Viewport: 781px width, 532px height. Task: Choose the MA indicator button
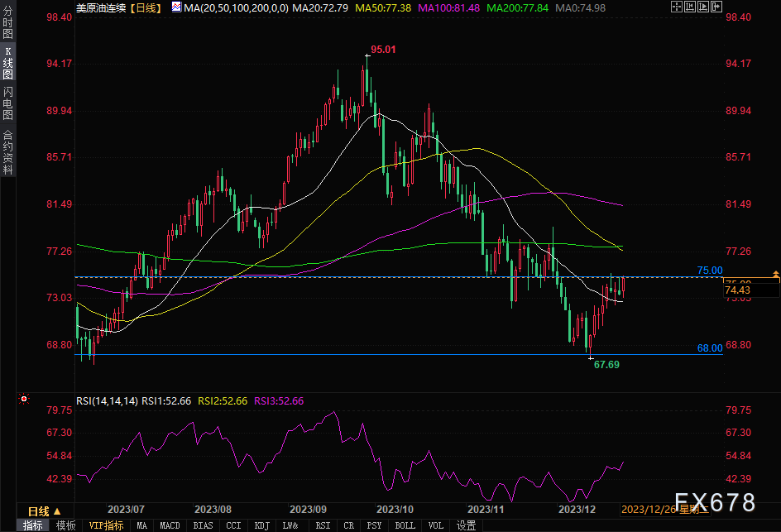coord(142,525)
